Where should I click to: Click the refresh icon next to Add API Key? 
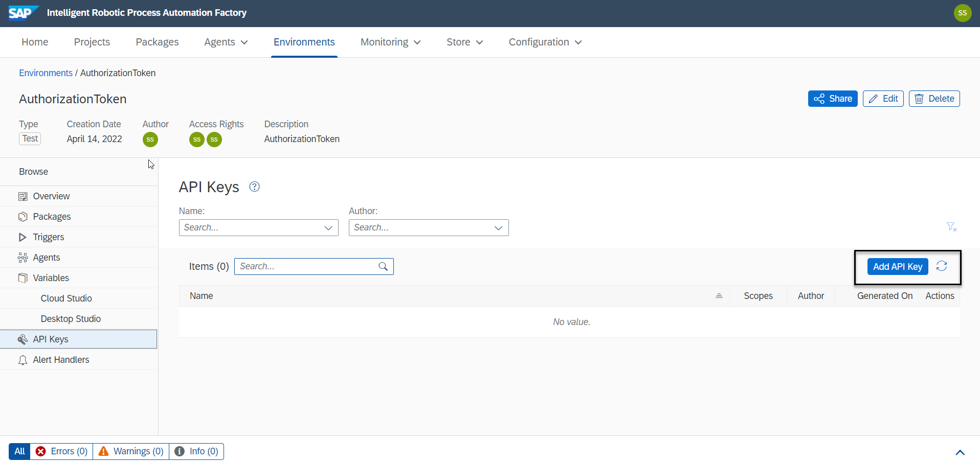point(942,266)
